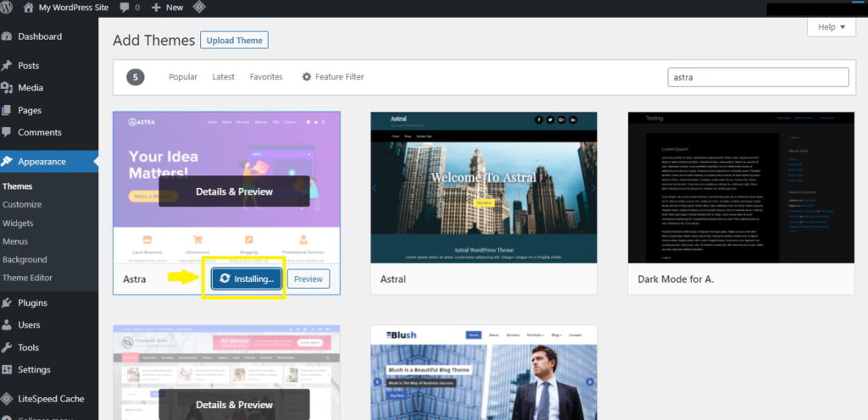Click the Add Themes page heading
Screen dimensions: 868x420
coord(154,41)
